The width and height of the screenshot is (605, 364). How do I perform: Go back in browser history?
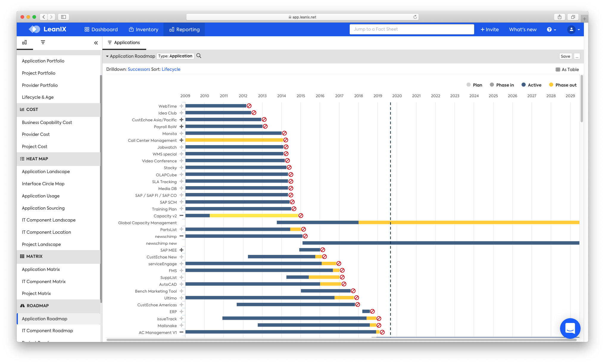click(x=44, y=17)
